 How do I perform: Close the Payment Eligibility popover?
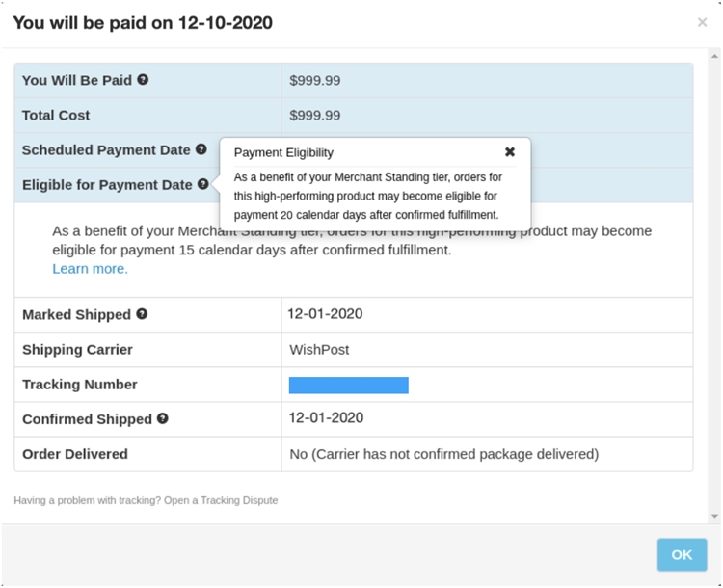(510, 152)
